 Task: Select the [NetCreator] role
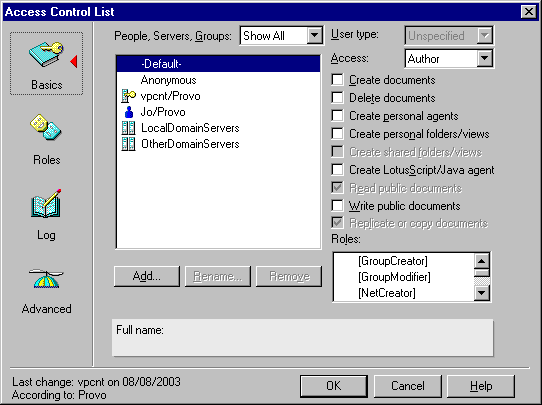(x=404, y=293)
